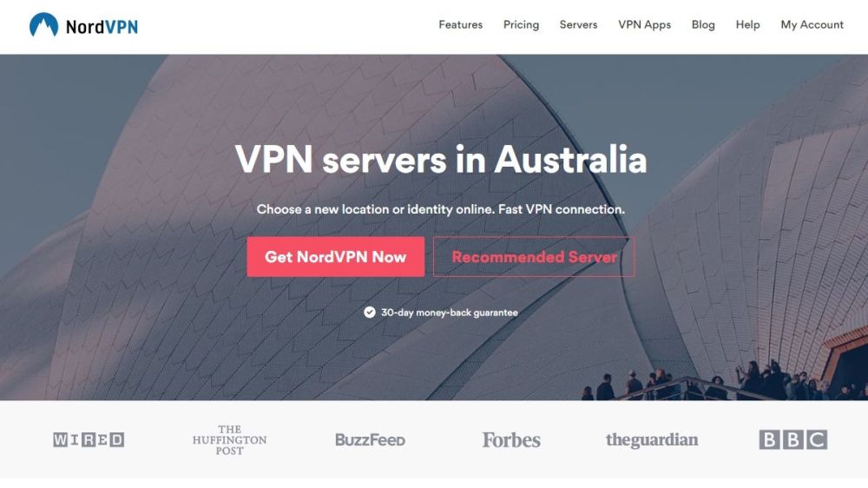Click the BBC logo

792,440
